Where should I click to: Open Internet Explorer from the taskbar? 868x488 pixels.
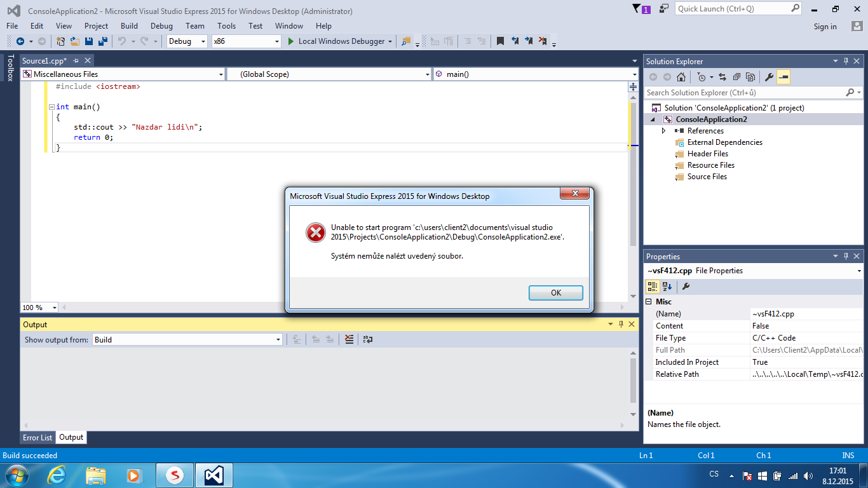tap(57, 475)
